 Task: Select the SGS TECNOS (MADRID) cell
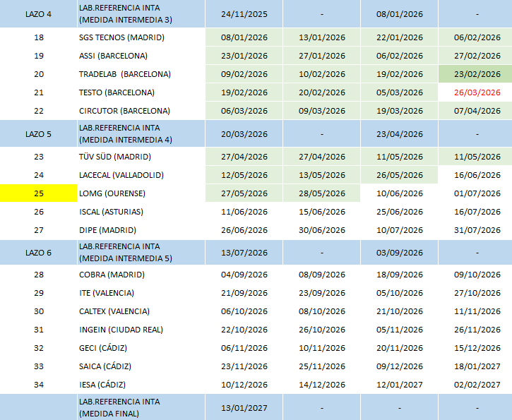tap(141, 37)
